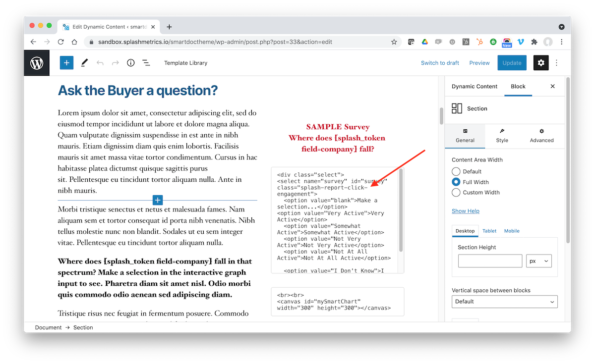Open the Chrome profile avatar
The width and height of the screenshot is (595, 364).
click(x=548, y=42)
